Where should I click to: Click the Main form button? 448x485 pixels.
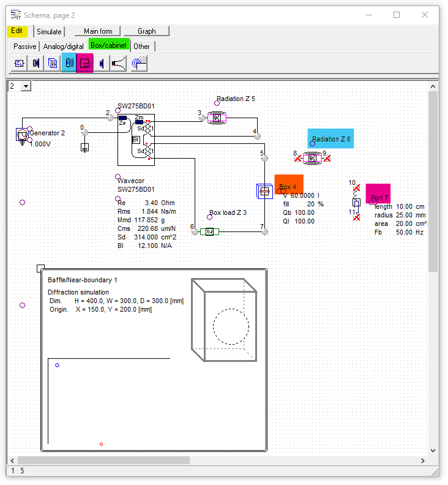98,31
